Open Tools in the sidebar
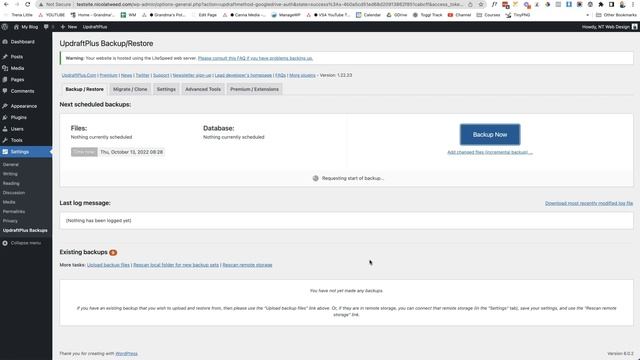640x360 pixels. pos(16,140)
